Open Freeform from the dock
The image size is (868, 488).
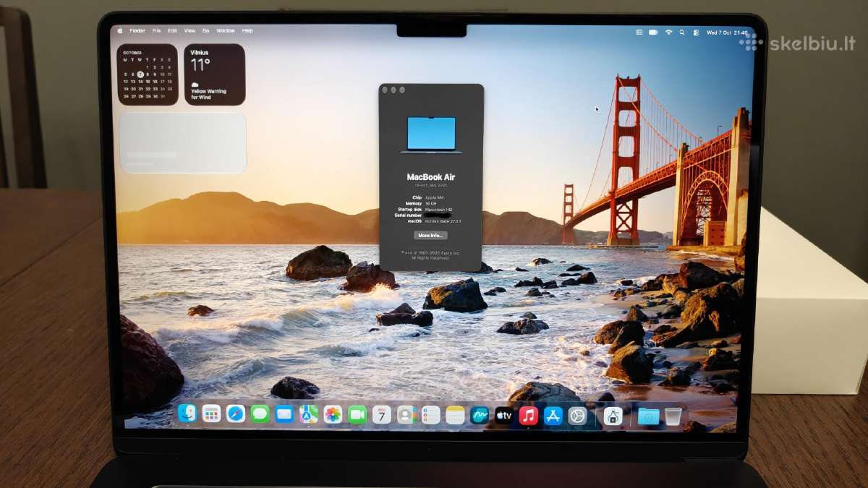pyautogui.click(x=480, y=415)
